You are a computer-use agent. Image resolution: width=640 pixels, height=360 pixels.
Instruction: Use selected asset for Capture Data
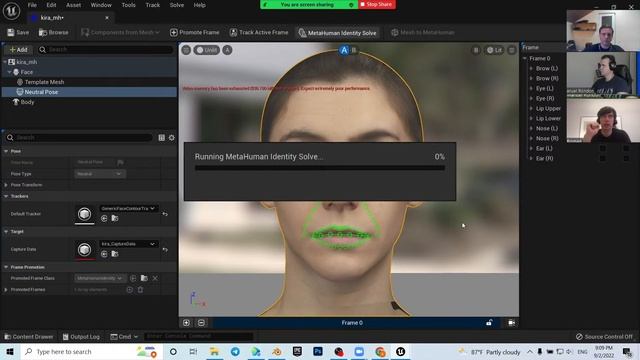tap(104, 254)
